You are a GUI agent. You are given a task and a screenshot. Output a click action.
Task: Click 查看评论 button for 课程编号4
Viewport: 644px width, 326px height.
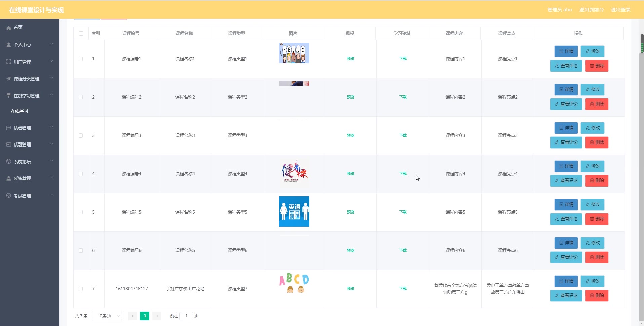566,181
